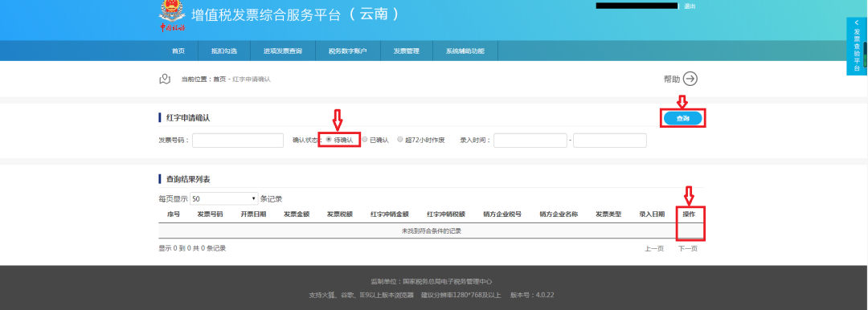This screenshot has height=310, width=868.
Task: Open the 每页显示 50 records dropdown
Action: coord(224,198)
